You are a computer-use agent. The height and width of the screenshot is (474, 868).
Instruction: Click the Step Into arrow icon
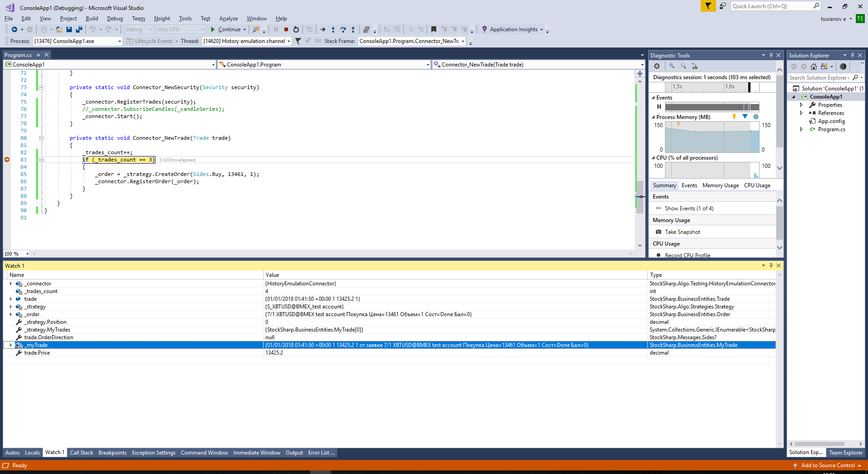point(333,29)
